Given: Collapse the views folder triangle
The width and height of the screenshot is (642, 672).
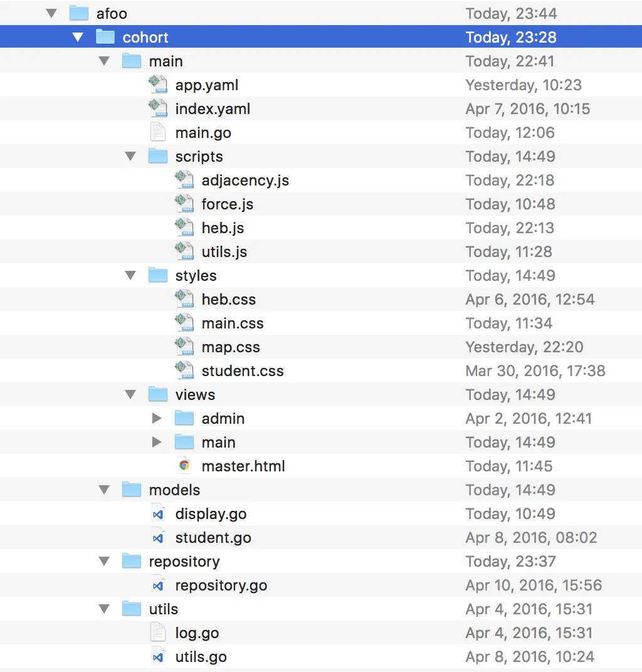Looking at the screenshot, I should [130, 395].
